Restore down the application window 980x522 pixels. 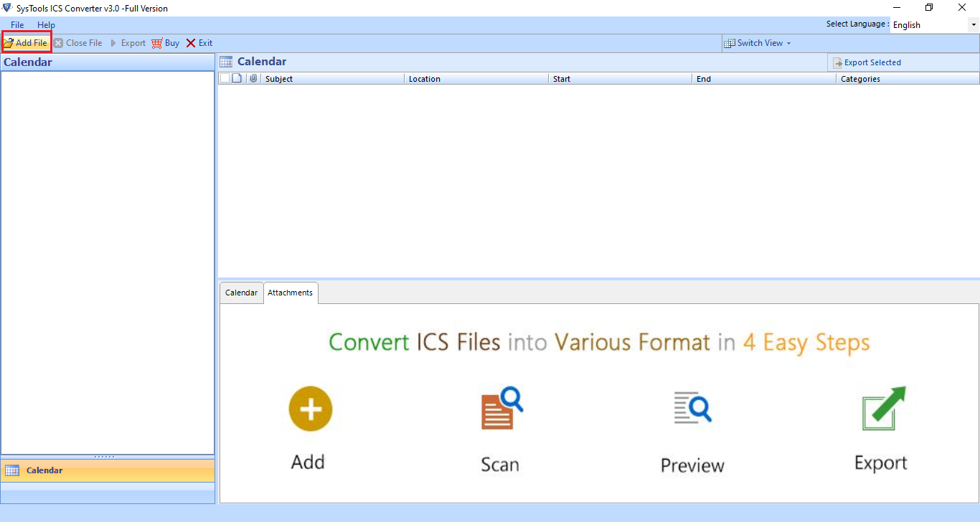coord(929,8)
